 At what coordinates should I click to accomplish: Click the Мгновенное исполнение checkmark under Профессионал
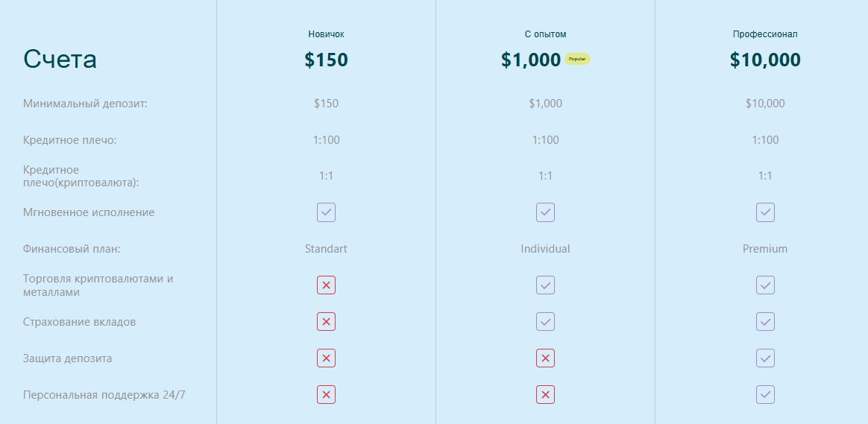pyautogui.click(x=765, y=212)
